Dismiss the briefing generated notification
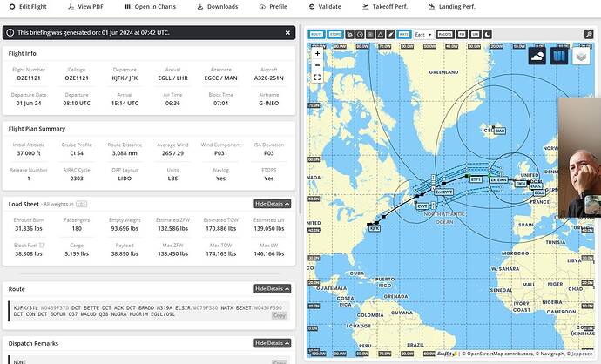This screenshot has width=601, height=364. tap(287, 33)
